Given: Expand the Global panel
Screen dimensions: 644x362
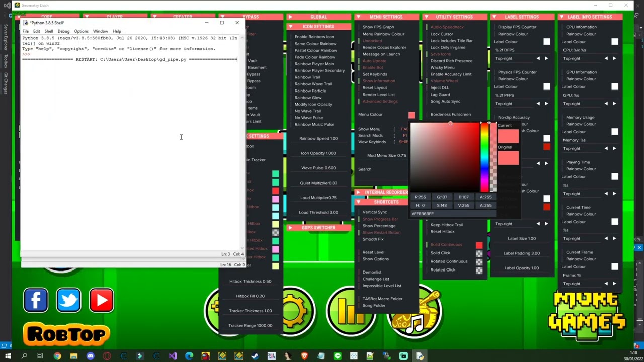Looking at the screenshot, I should point(290,17).
